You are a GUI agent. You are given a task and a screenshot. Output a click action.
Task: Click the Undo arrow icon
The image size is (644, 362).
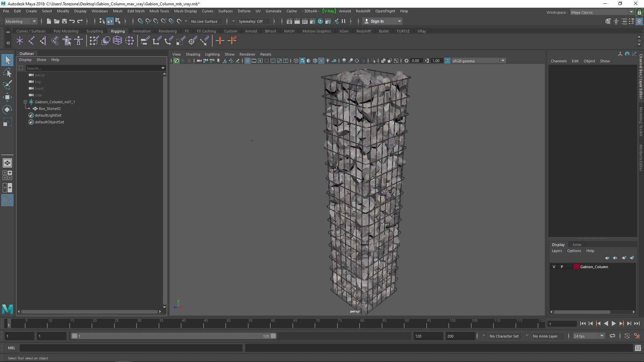tap(72, 21)
